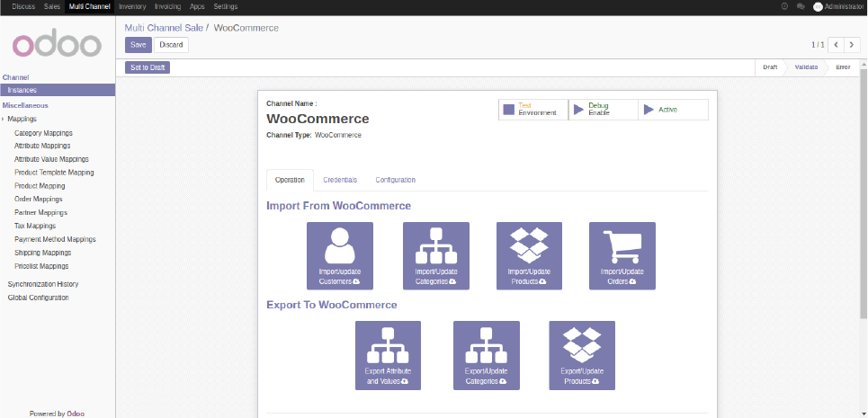Open Product Mapping in sidebar
868x418 pixels.
tap(40, 186)
